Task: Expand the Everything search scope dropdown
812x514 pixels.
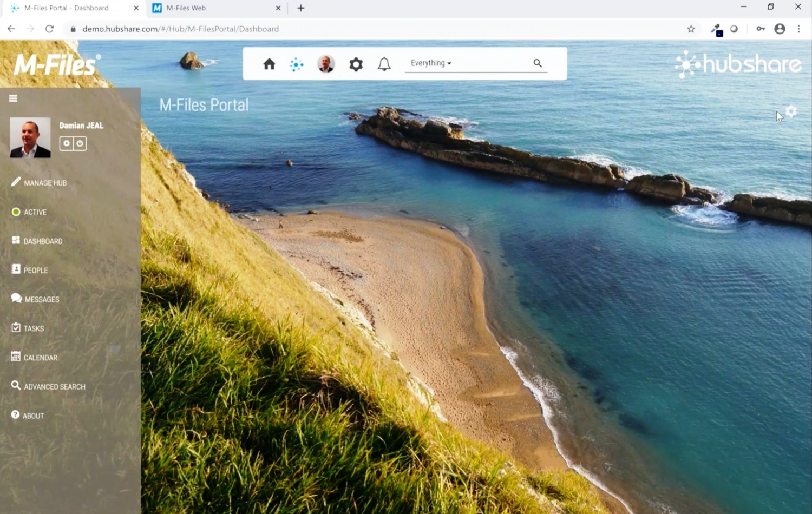Action: pyautogui.click(x=431, y=63)
